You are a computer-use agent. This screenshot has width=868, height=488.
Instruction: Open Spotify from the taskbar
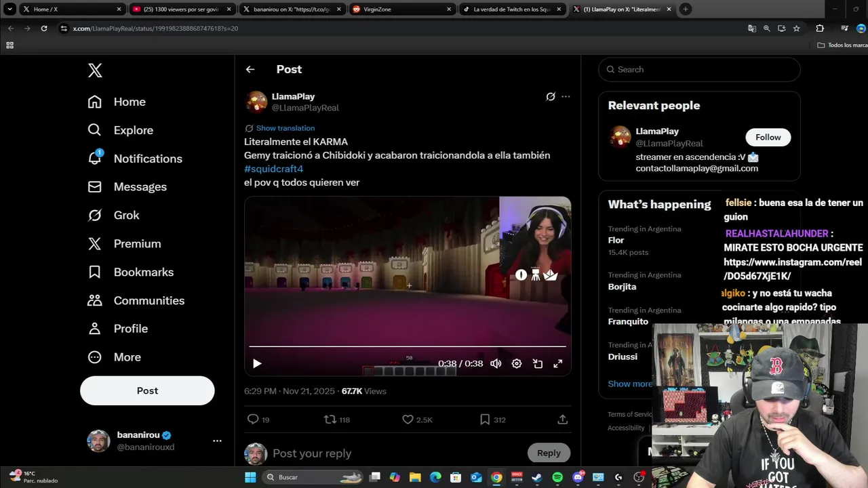557,477
